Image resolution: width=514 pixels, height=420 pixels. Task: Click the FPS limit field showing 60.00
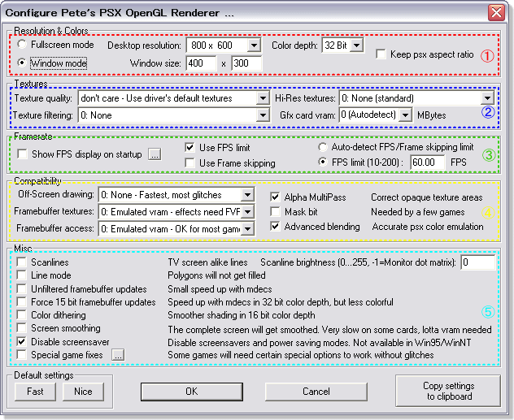428,162
